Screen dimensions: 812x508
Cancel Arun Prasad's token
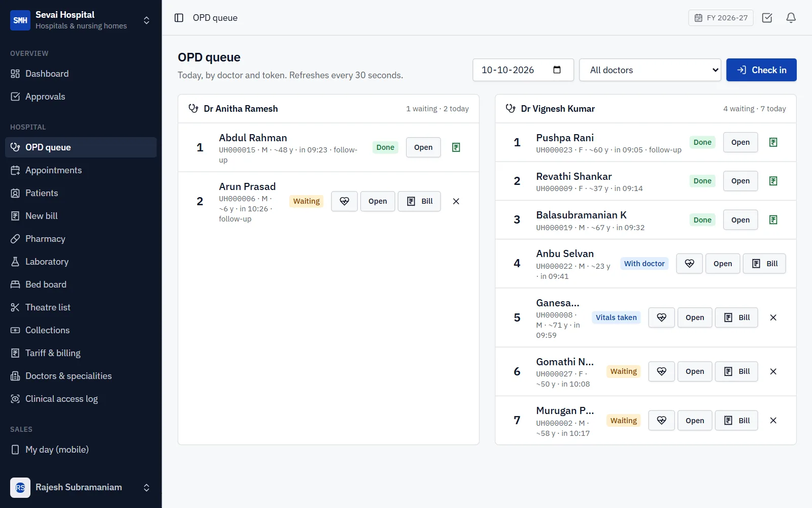[x=456, y=201]
